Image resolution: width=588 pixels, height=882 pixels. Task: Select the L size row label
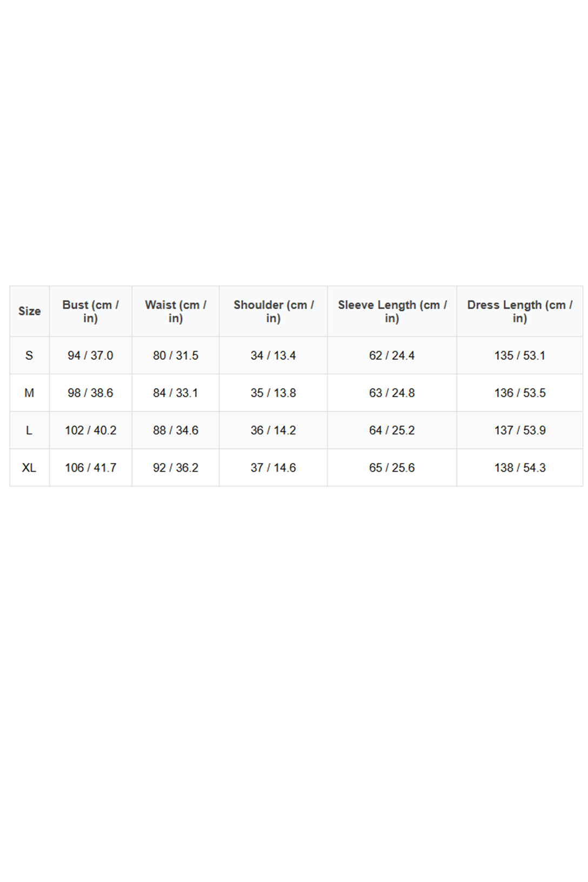[x=29, y=430]
